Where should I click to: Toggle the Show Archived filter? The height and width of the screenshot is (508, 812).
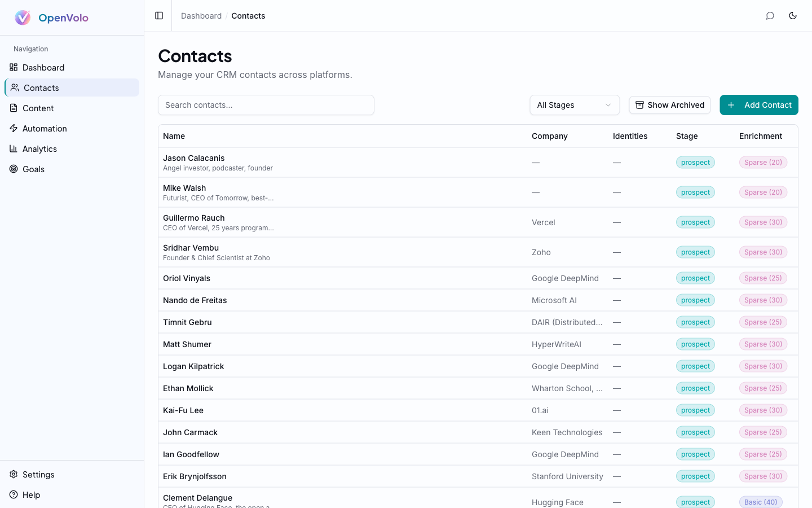(669, 105)
